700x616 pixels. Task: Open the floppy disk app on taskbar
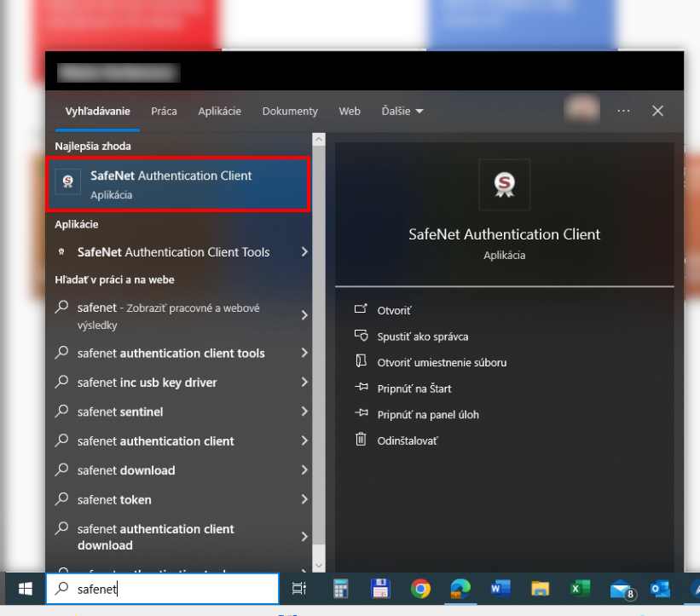click(380, 589)
